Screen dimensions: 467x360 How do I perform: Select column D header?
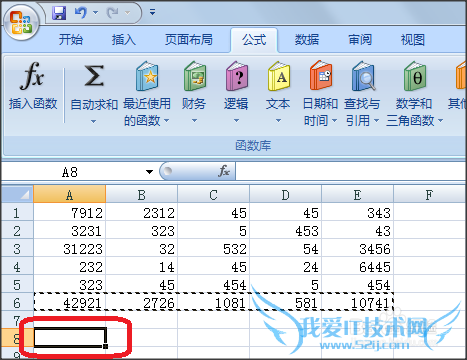tap(285, 194)
